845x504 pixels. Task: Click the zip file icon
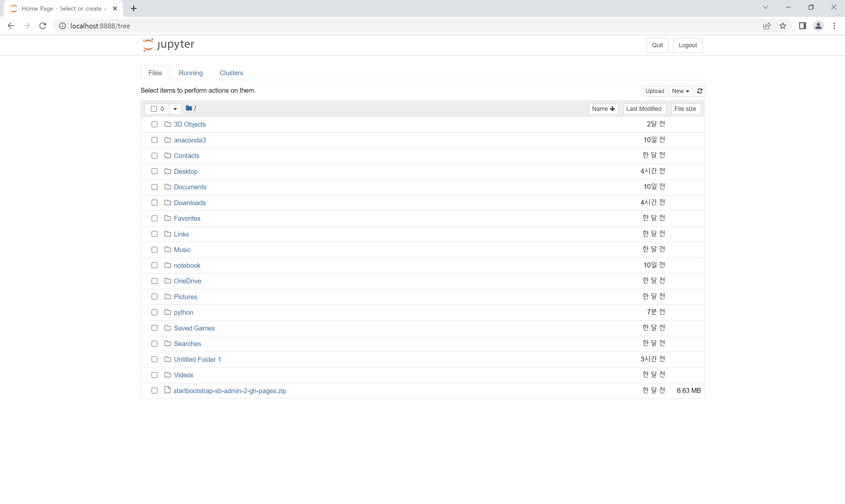(x=167, y=390)
